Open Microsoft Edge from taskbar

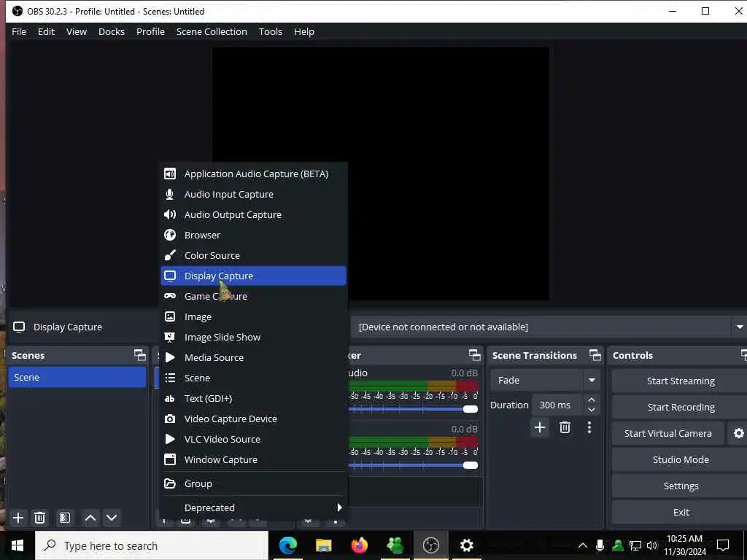pos(287,545)
